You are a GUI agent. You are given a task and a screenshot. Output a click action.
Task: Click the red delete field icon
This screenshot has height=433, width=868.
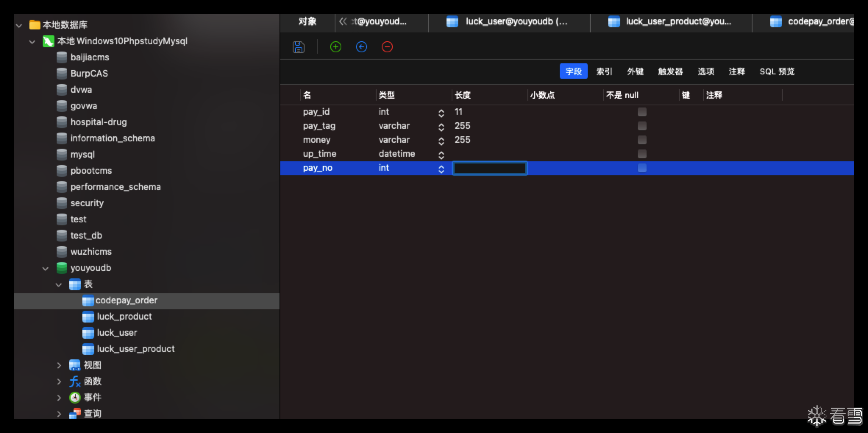387,47
